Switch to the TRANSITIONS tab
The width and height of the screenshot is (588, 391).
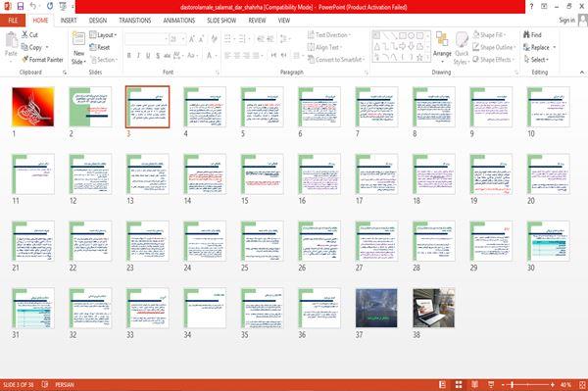(135, 21)
